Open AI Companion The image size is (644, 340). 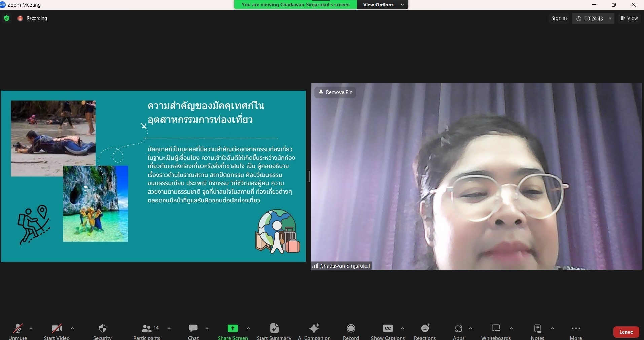[314, 331]
